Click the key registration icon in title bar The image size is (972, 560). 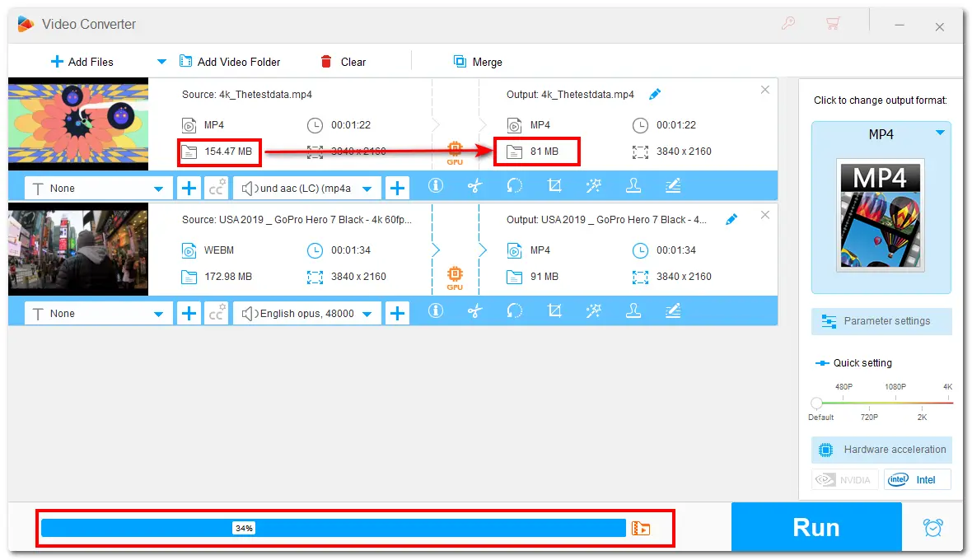click(788, 24)
